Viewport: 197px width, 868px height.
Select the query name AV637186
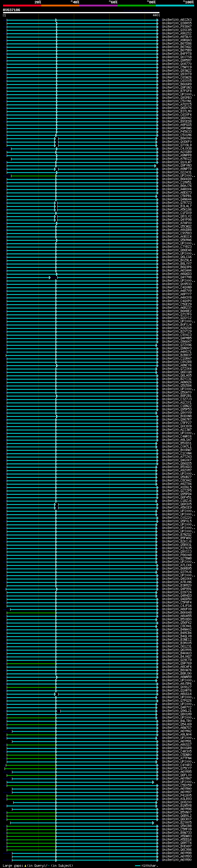click(11, 10)
